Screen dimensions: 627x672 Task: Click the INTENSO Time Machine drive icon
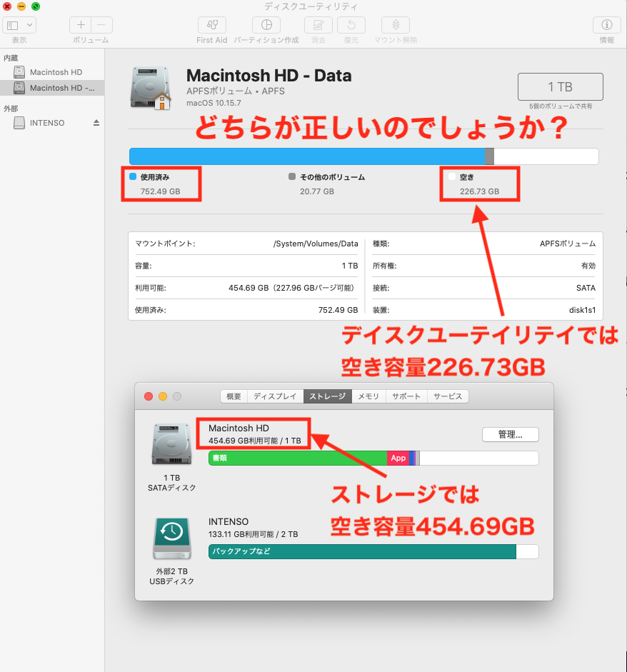(171, 538)
